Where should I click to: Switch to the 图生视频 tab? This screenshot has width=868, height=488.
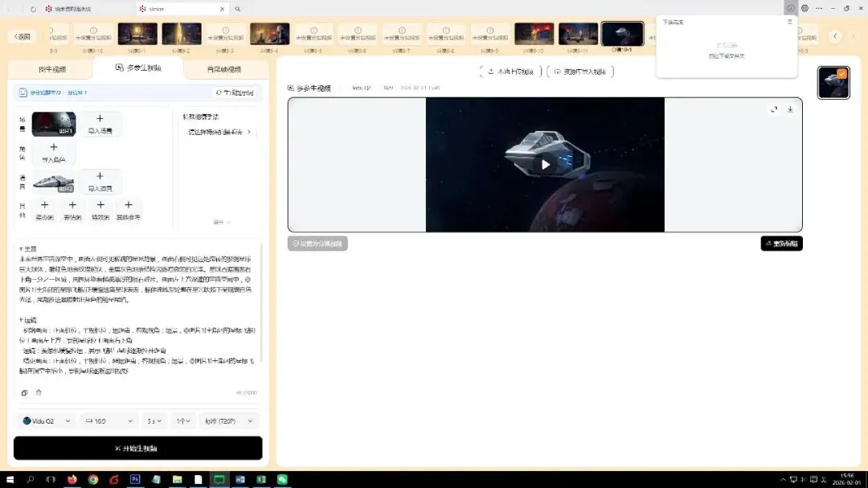coord(52,69)
